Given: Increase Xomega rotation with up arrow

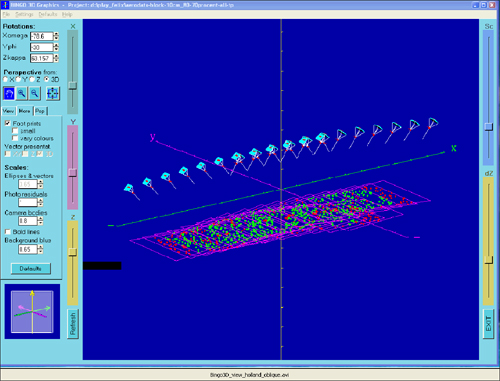Looking at the screenshot, I should (56, 34).
